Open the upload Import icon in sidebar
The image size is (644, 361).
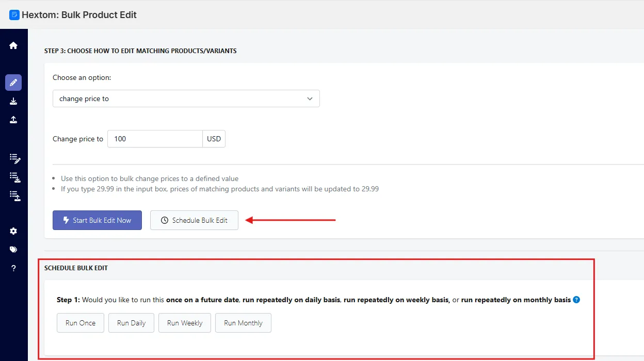click(x=13, y=120)
